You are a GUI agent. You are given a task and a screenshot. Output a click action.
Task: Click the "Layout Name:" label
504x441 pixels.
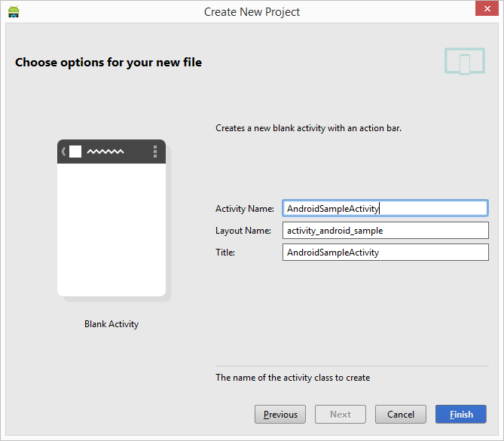tap(243, 231)
